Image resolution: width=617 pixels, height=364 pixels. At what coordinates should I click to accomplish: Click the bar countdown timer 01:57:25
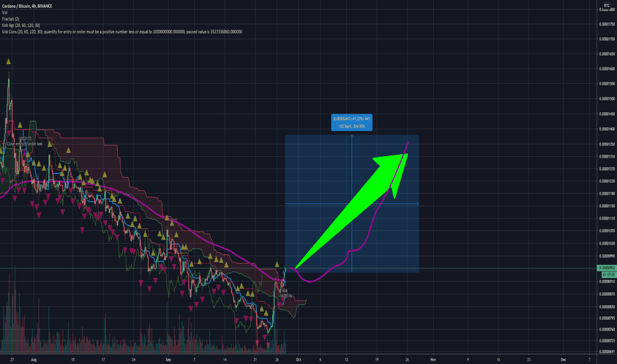(609, 275)
